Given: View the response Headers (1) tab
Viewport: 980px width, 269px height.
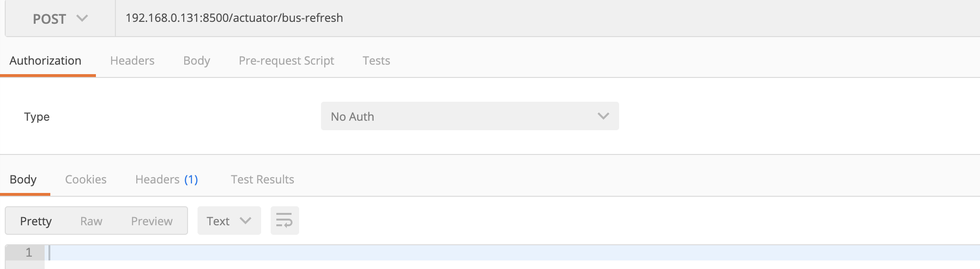Looking at the screenshot, I should (x=166, y=180).
